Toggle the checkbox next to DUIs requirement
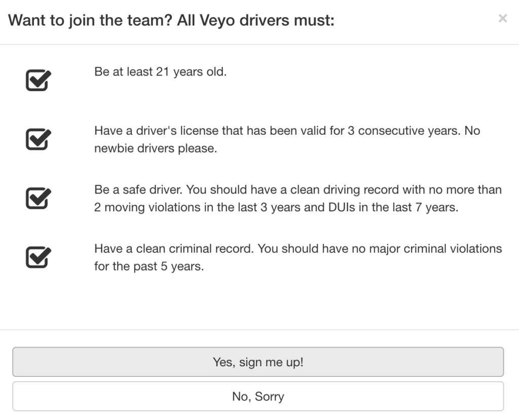 tap(39, 198)
